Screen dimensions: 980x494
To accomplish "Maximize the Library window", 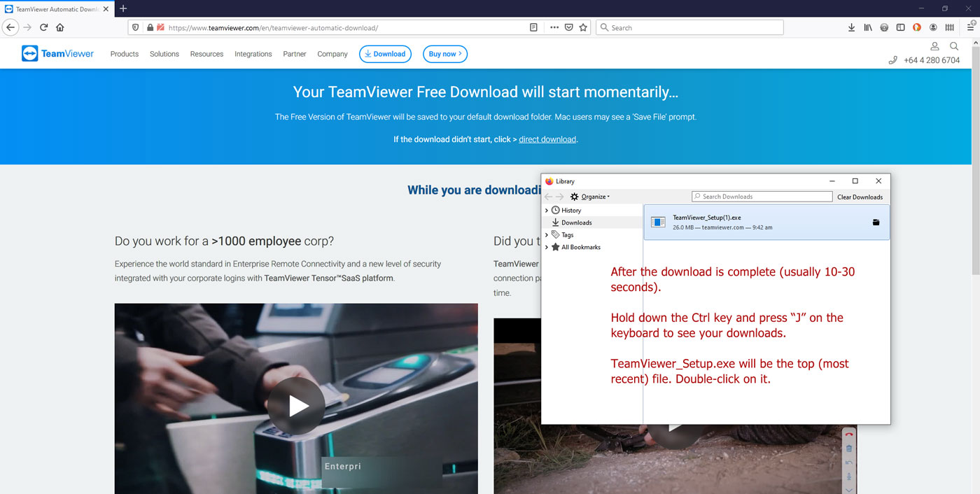I will point(855,181).
